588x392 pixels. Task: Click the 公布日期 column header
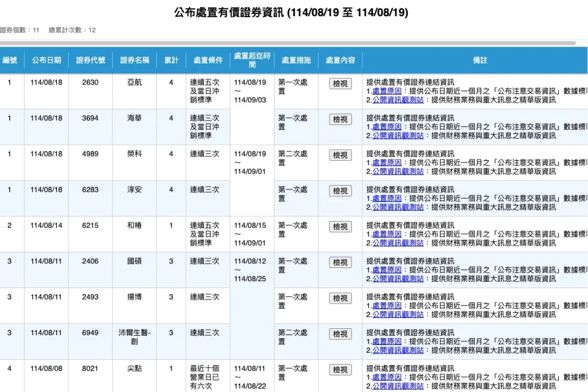click(47, 60)
